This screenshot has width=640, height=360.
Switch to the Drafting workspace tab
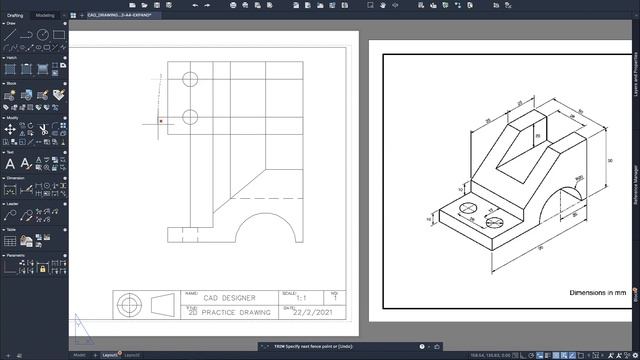15,16
